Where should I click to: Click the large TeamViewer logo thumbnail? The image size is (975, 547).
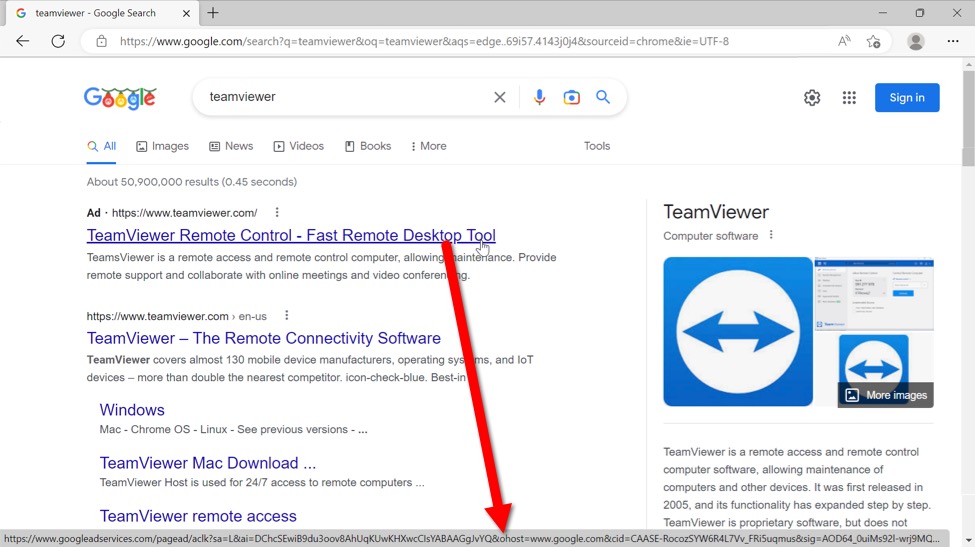click(x=738, y=331)
